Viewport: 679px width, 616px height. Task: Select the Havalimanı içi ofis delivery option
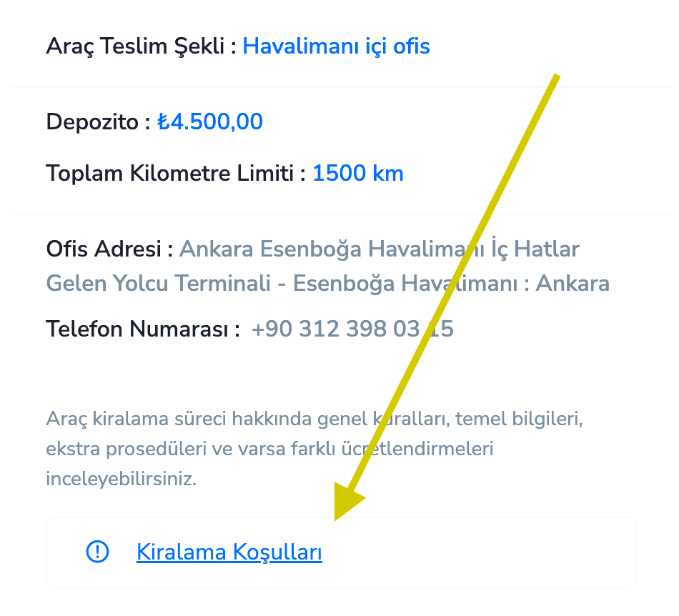click(x=336, y=46)
